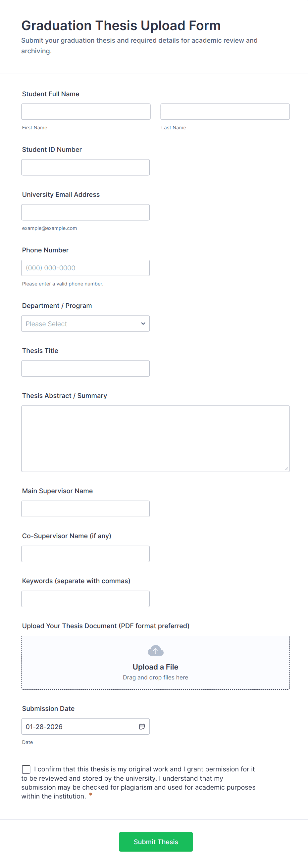Viewport: 308px width, 868px height.
Task: Click the First Name input field
Action: tap(86, 111)
